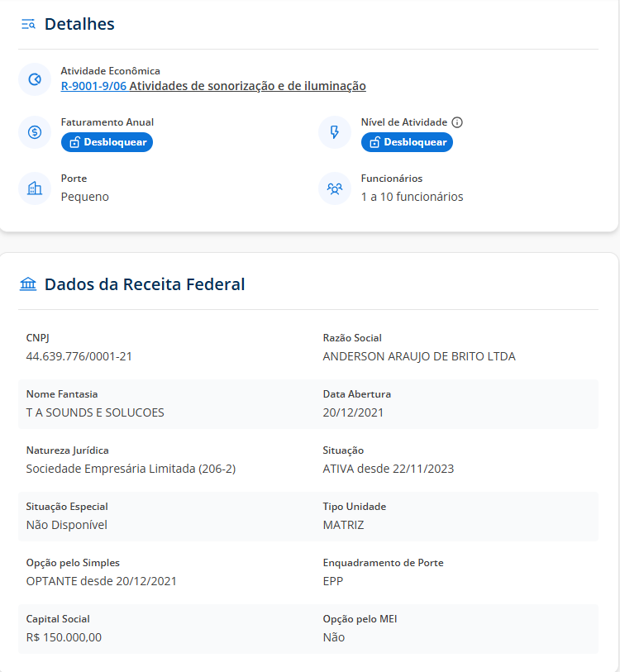The width and height of the screenshot is (620, 672).
Task: Click the CNPJ number 44.639.776/0001-21
Action: click(79, 356)
